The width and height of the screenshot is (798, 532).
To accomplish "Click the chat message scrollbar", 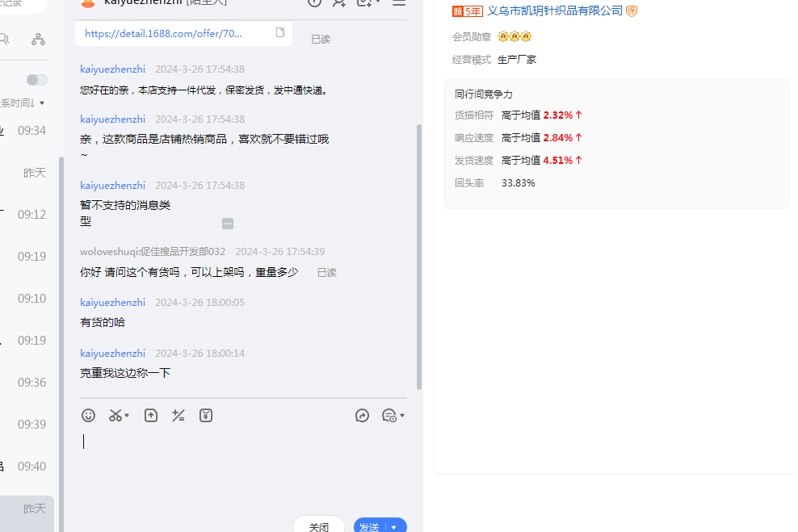I will pyautogui.click(x=418, y=257).
